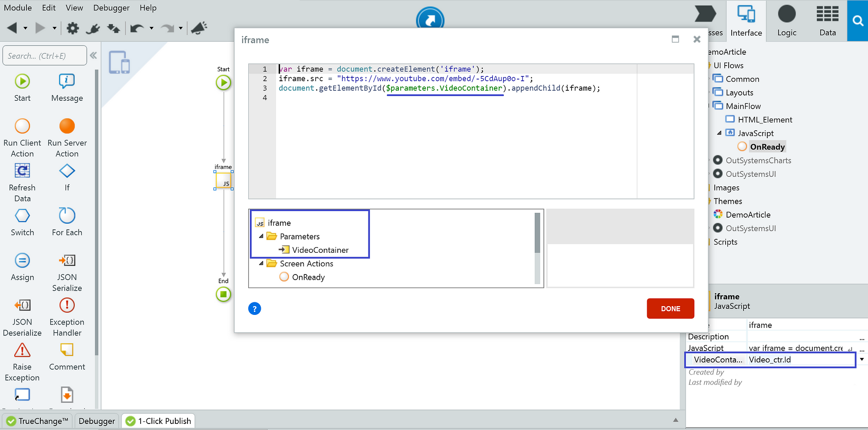Click the DONE button
Screen dimensions: 868x430
[x=671, y=308]
